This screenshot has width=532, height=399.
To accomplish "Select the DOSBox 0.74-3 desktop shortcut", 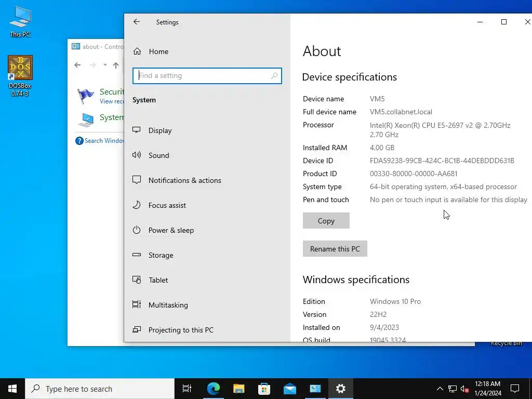I will pyautogui.click(x=20, y=76).
